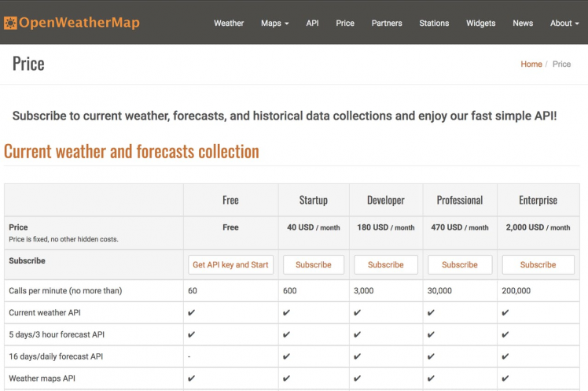Subscribe to the Developer plan

click(386, 264)
